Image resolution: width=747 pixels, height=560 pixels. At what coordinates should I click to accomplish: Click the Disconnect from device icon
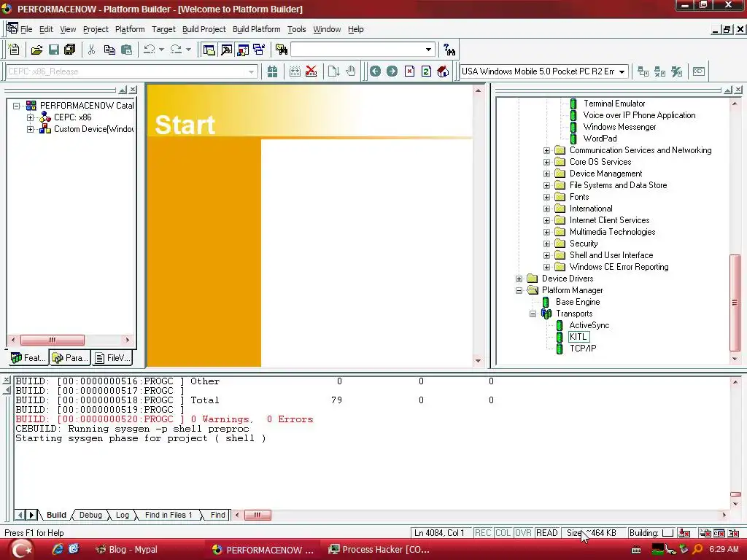pos(659,71)
